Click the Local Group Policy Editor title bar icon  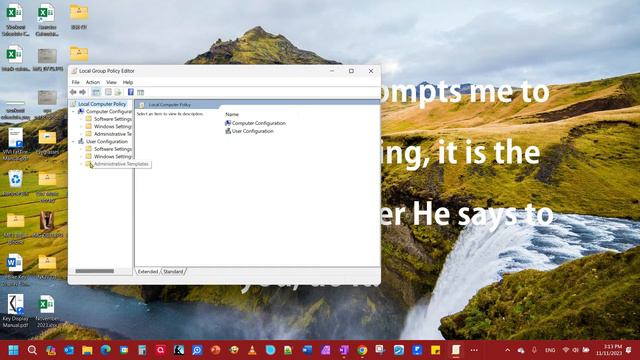(74, 71)
